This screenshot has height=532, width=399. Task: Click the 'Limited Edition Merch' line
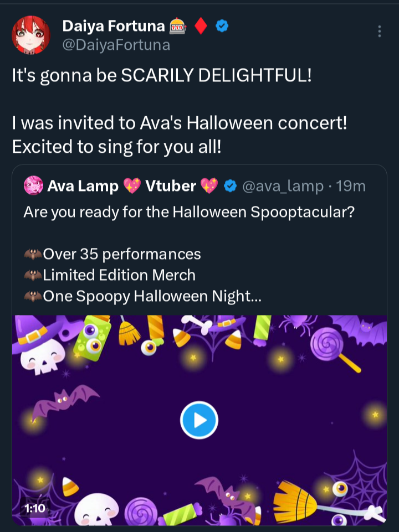(x=119, y=275)
